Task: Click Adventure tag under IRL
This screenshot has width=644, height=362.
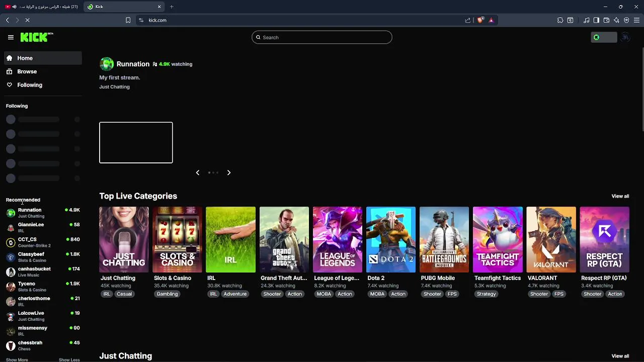Action: (x=235, y=294)
